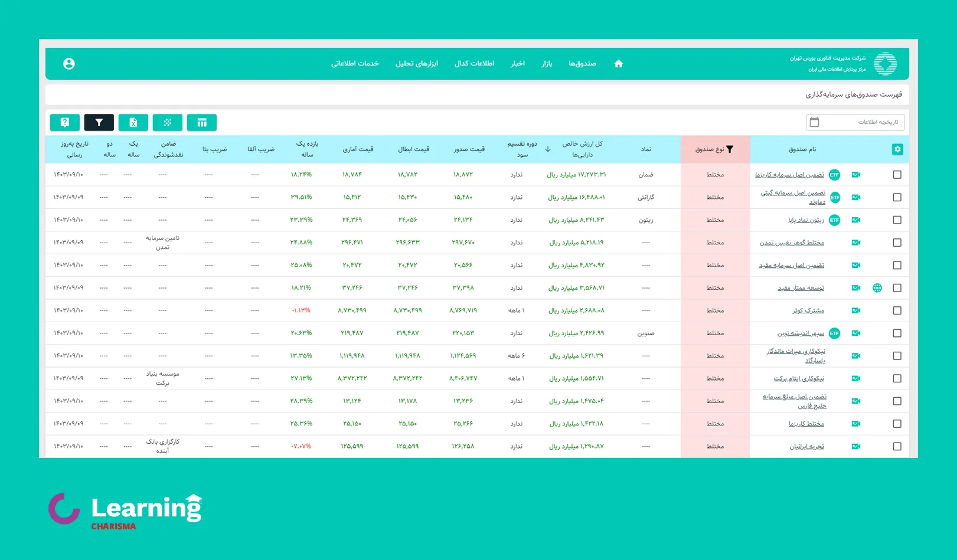The width and height of the screenshot is (957, 560).
Task: Enable the checkbox for تجربه ایرانیان
Action: coord(897,447)
